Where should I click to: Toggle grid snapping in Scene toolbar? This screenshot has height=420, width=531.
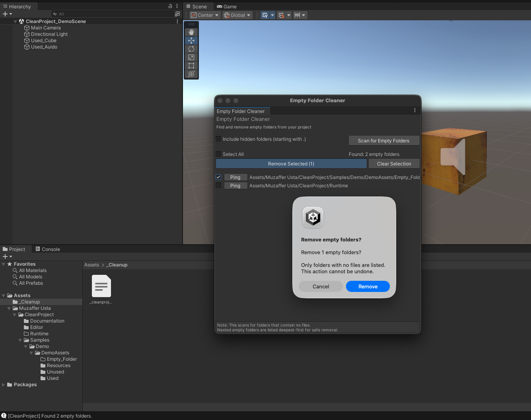coord(265,15)
